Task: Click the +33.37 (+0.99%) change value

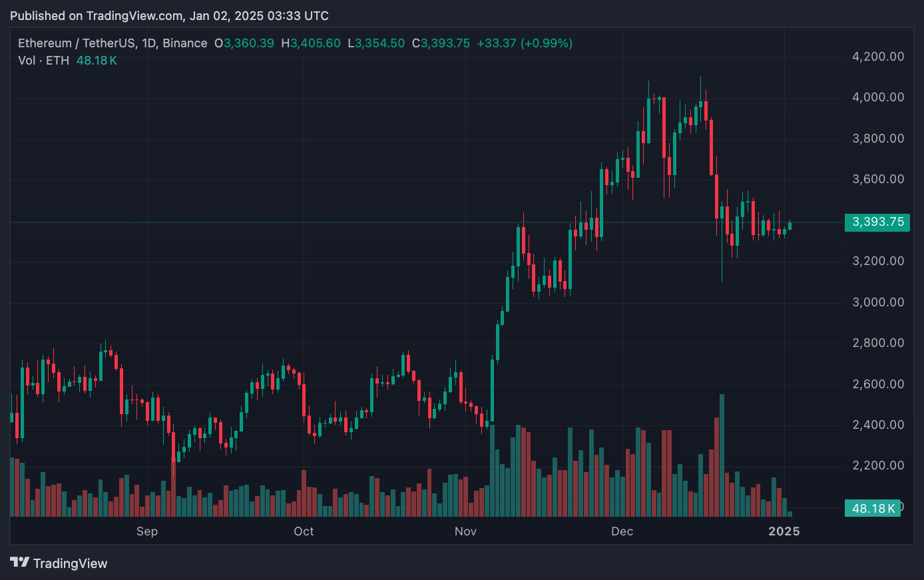Action: (525, 43)
